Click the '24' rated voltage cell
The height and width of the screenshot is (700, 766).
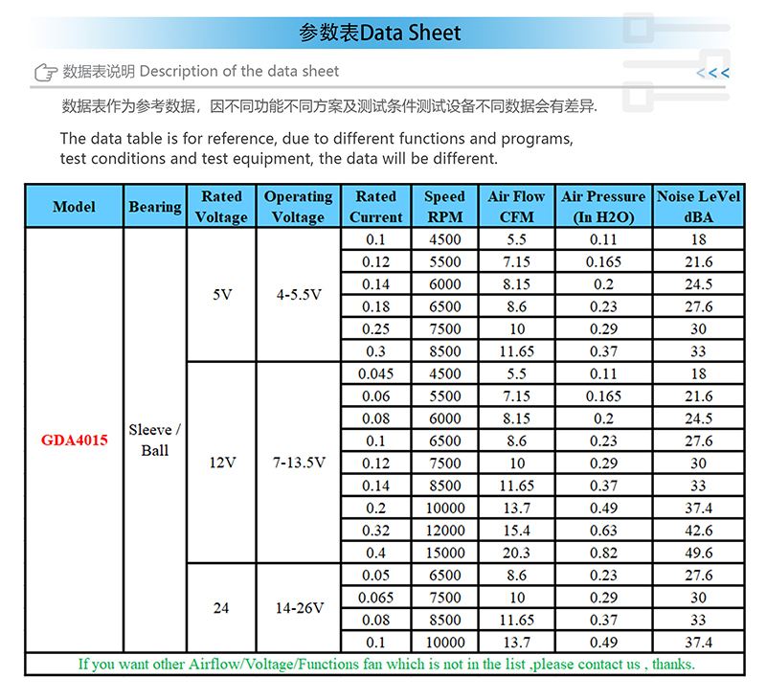[x=221, y=608]
